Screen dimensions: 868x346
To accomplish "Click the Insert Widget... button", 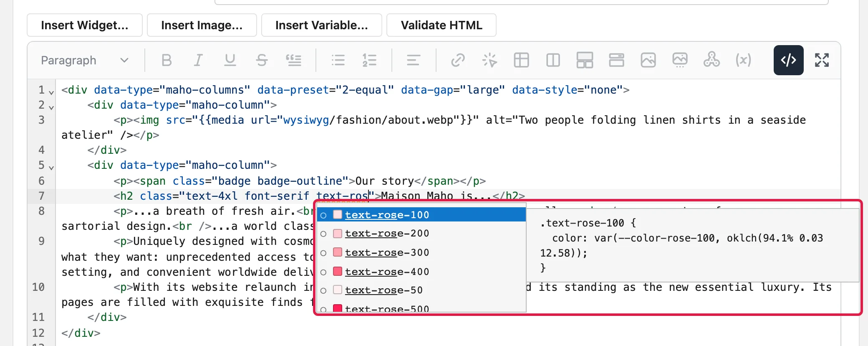I will (85, 25).
